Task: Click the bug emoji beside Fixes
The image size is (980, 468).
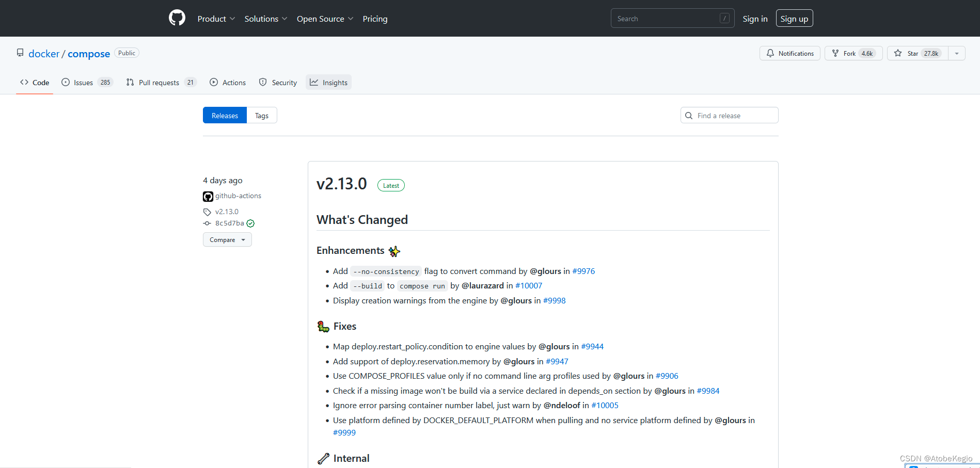Action: (323, 326)
